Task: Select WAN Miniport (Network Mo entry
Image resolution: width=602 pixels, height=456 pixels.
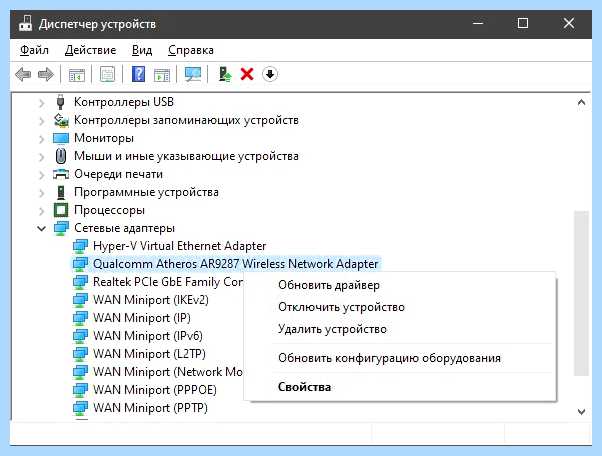Action: (x=168, y=372)
